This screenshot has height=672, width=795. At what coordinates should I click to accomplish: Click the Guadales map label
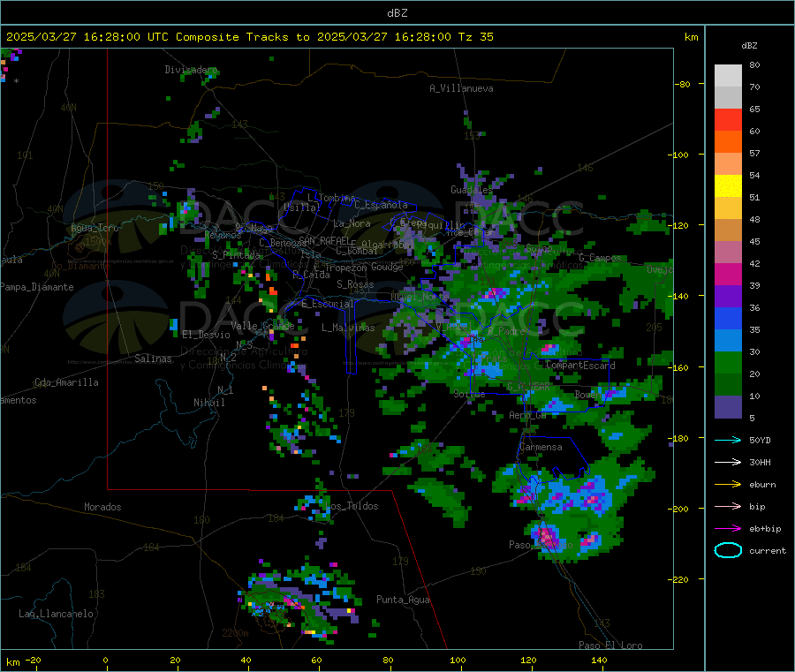click(472, 190)
